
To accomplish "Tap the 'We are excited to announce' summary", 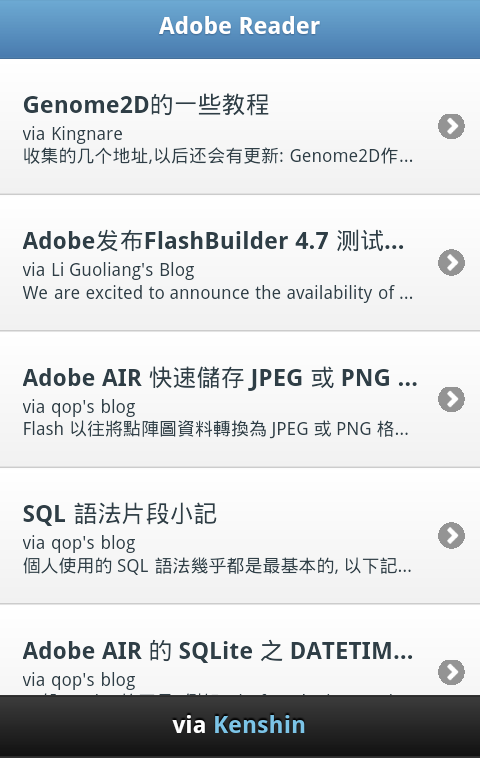I will pyautogui.click(x=218, y=293).
